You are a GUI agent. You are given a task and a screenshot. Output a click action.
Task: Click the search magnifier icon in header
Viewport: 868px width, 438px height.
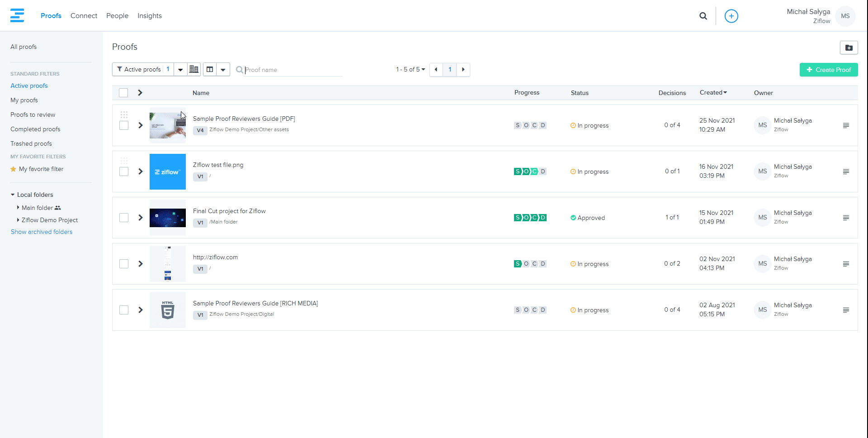point(703,16)
